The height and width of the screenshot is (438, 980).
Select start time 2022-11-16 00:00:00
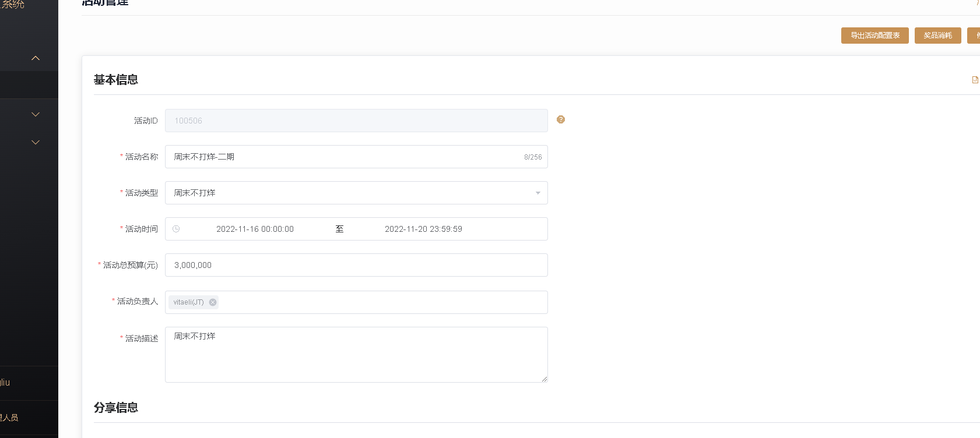click(x=255, y=229)
